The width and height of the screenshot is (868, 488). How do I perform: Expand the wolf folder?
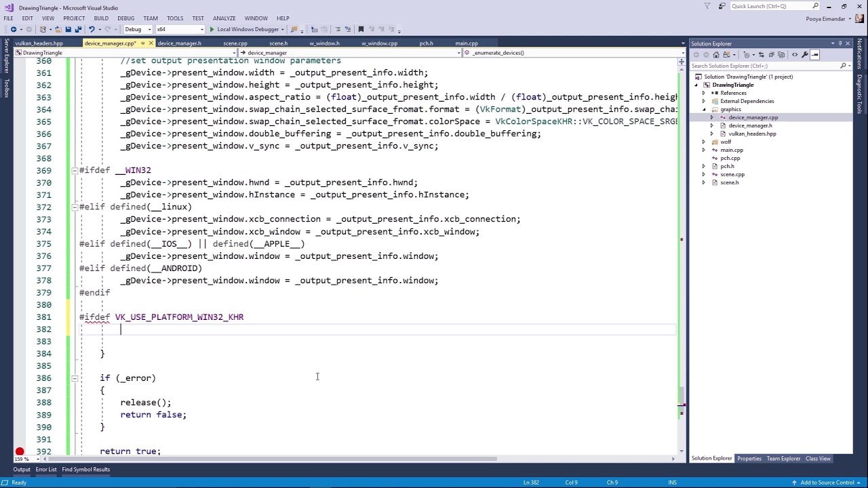704,142
